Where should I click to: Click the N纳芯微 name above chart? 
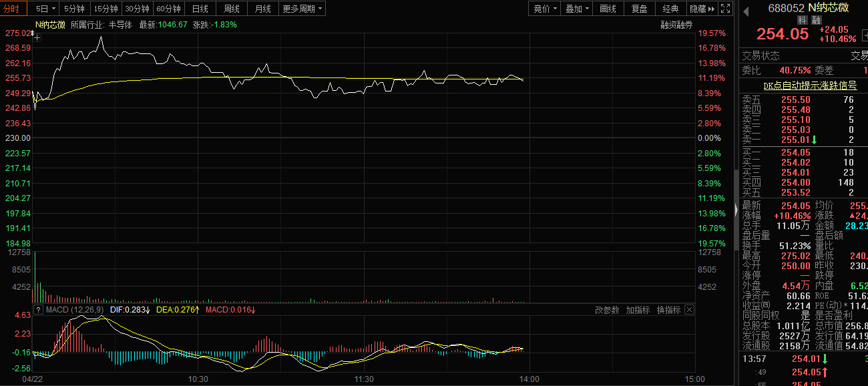click(x=50, y=24)
